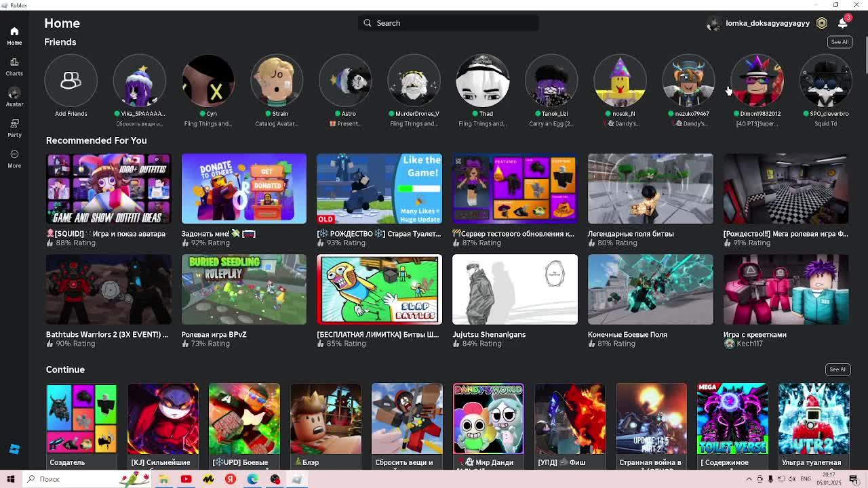The image size is (868, 488).
Task: Open Конечные Боевые Поля game
Action: 650,289
